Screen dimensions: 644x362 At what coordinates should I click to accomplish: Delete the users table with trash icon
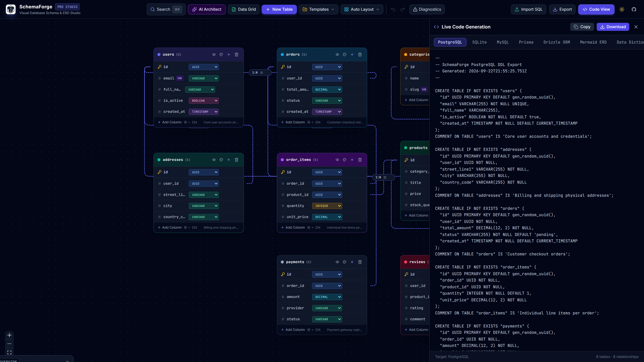click(x=236, y=54)
